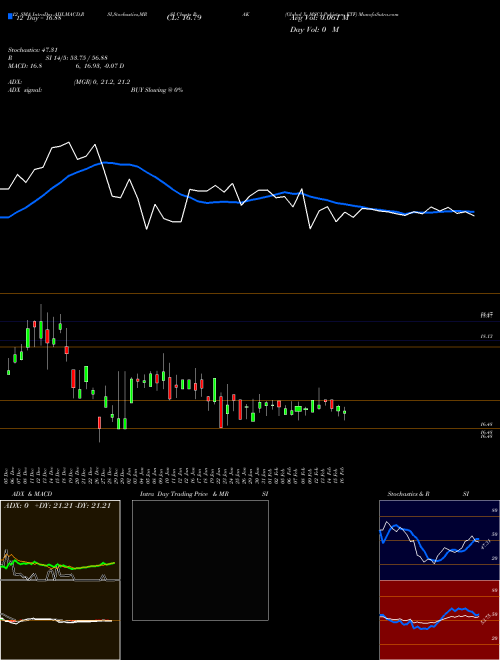The height and width of the screenshot is (660, 500).
Task: Click the ADX green line chart panel
Action: (x=60, y=540)
